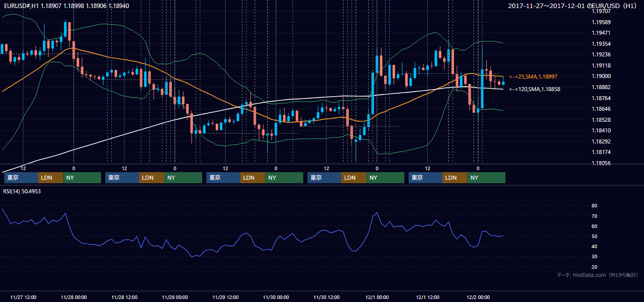Click price axis value 1.19118
This screenshot has height=302, width=644.
[x=601, y=65]
